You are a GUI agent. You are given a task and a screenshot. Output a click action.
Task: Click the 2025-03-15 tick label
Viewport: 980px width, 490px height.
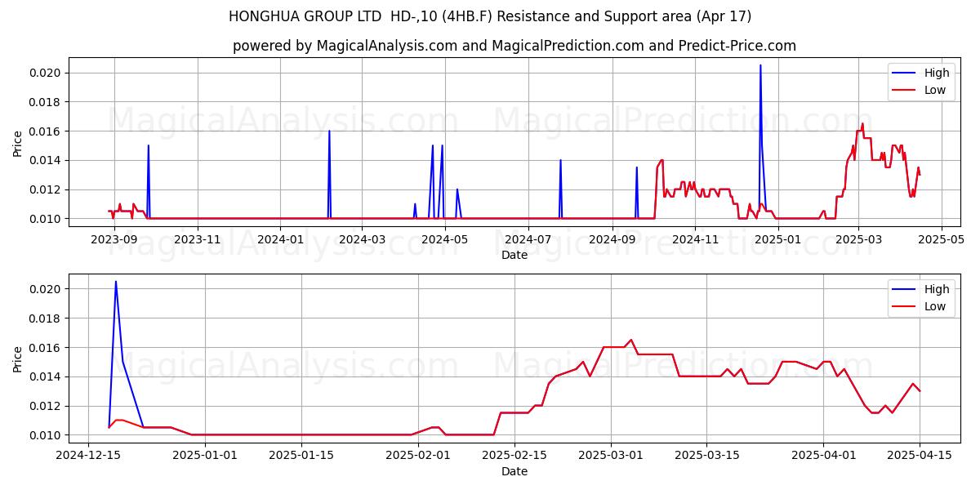coord(707,456)
